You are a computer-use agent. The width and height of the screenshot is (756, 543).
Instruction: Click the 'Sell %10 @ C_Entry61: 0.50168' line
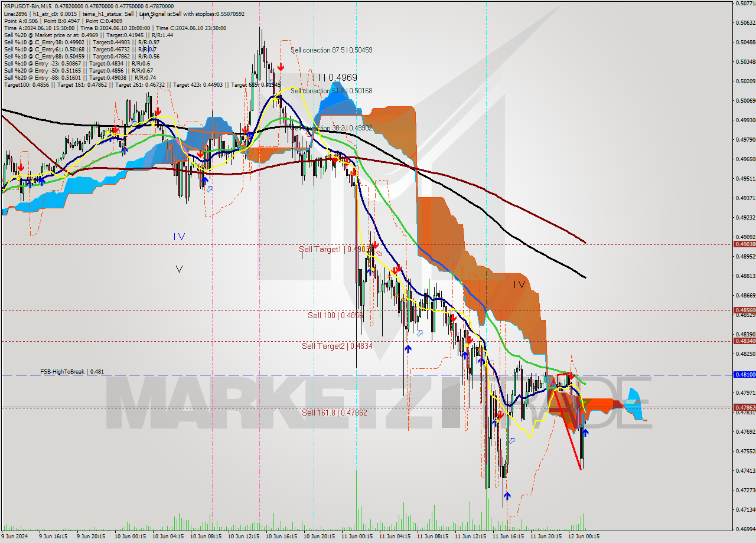pos(80,49)
